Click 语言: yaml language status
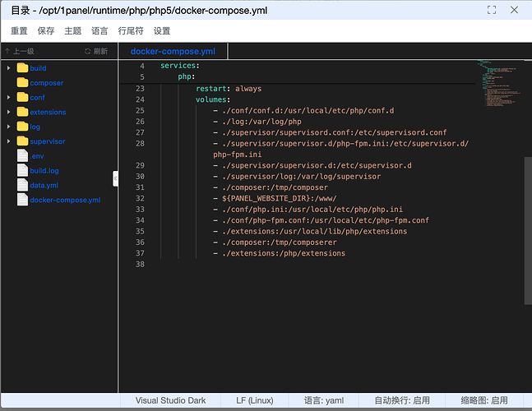This screenshot has width=532, height=411. tap(324, 400)
